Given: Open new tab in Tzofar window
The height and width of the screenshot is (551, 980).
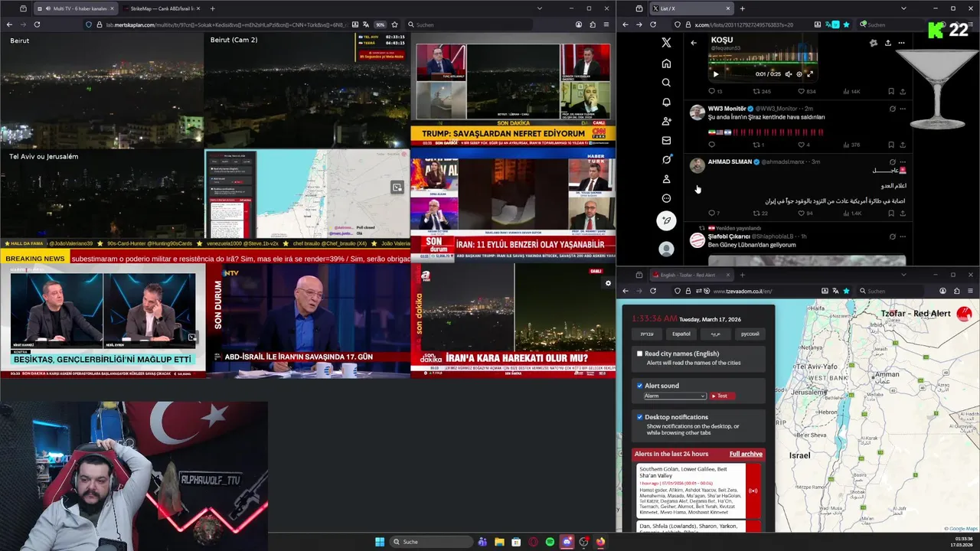Looking at the screenshot, I should click(x=742, y=275).
